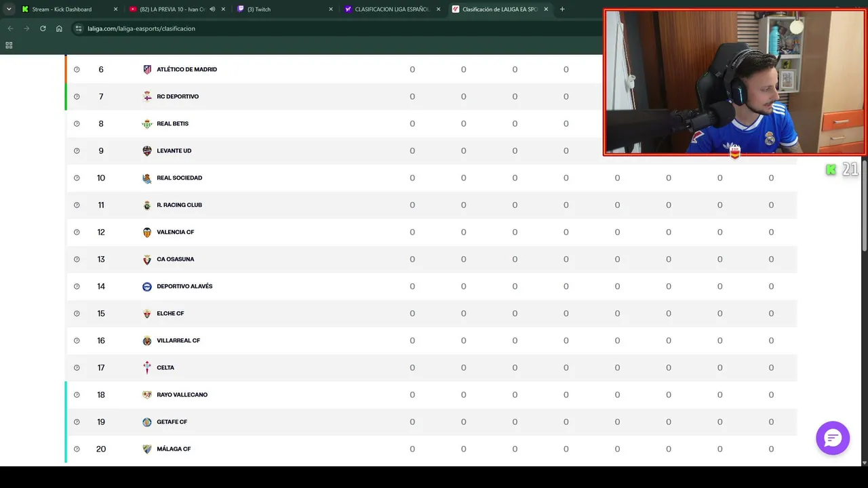Select the GETAFE CF team name
Screen dimensions: 868x488
pos(172,422)
